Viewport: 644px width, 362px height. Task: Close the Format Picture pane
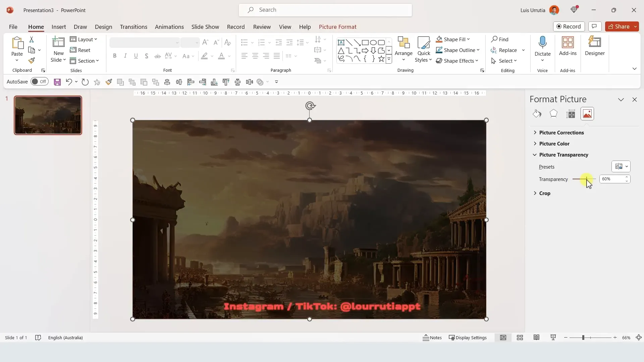(x=635, y=100)
